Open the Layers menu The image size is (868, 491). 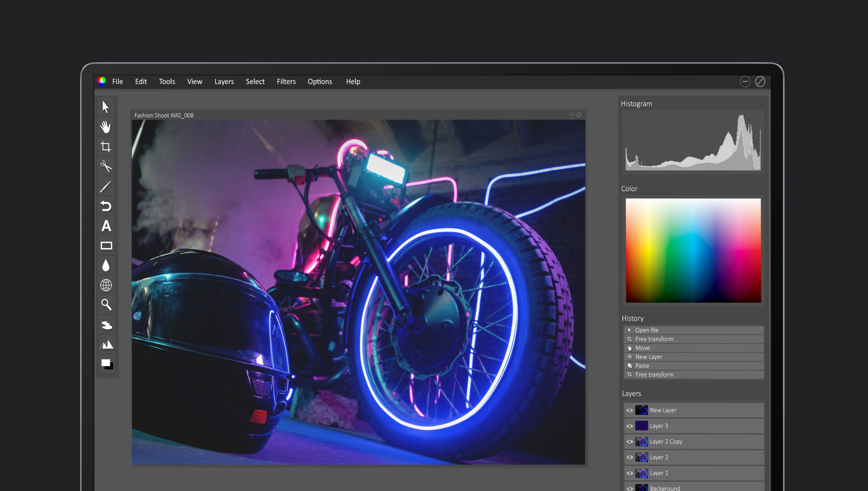224,82
